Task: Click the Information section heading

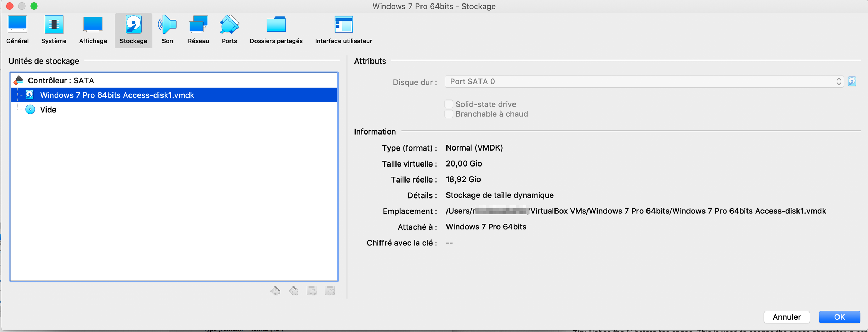Action: 375,131
